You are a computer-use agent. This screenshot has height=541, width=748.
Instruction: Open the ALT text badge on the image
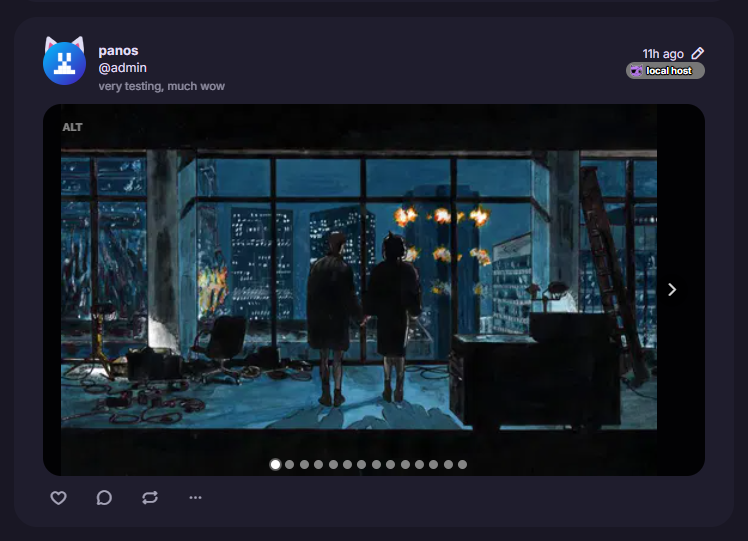pyautogui.click(x=73, y=127)
